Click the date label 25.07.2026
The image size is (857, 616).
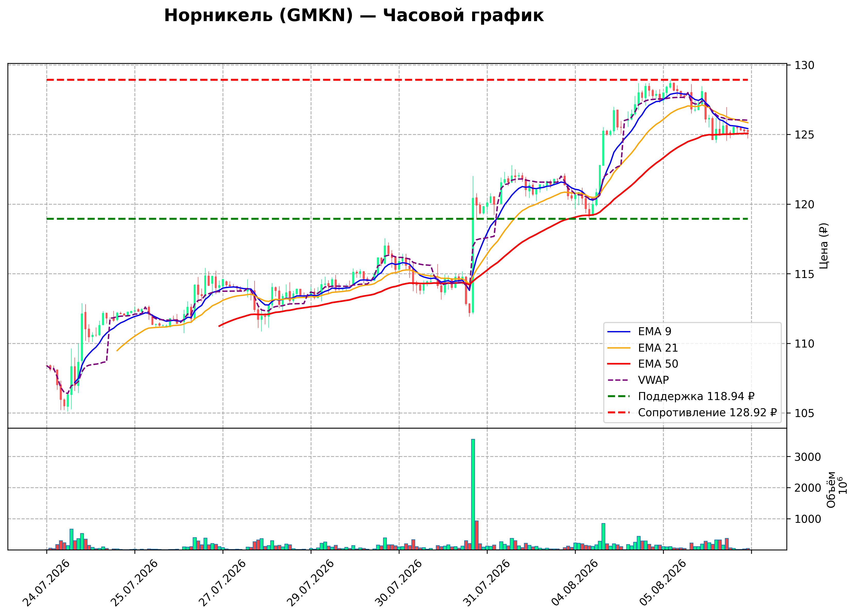pyautogui.click(x=134, y=583)
